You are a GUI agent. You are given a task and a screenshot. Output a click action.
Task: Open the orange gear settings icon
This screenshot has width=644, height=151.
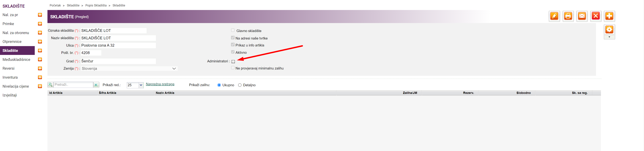609,30
